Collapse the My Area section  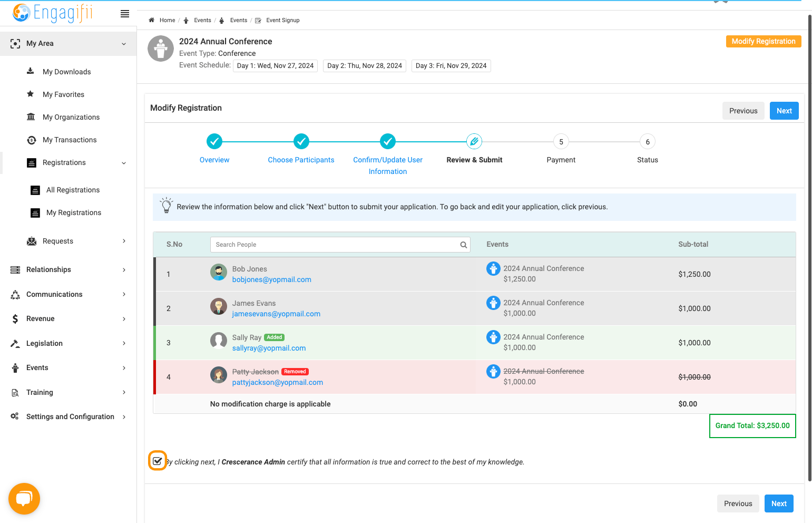124,44
